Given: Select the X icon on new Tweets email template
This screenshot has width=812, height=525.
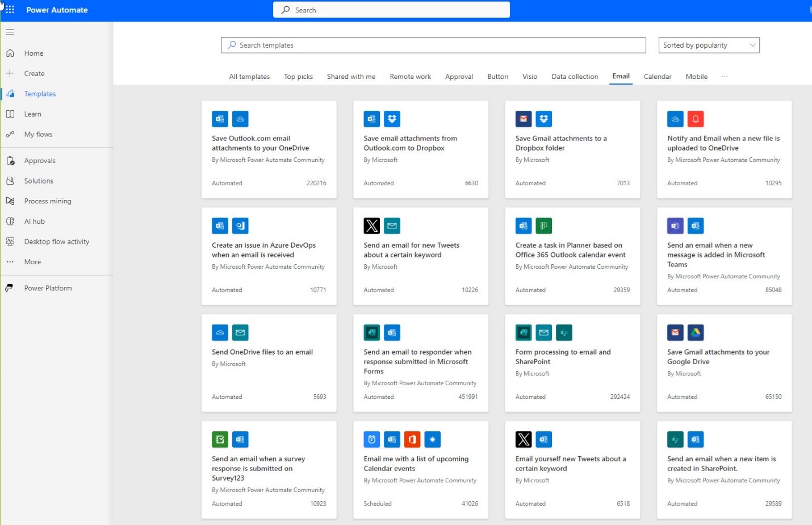Looking at the screenshot, I should (x=372, y=226).
